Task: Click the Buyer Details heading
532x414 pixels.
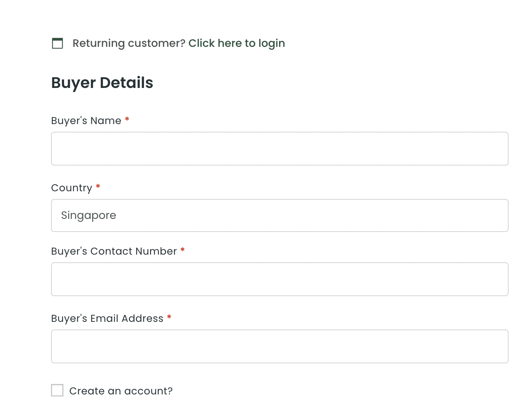Action: (102, 83)
